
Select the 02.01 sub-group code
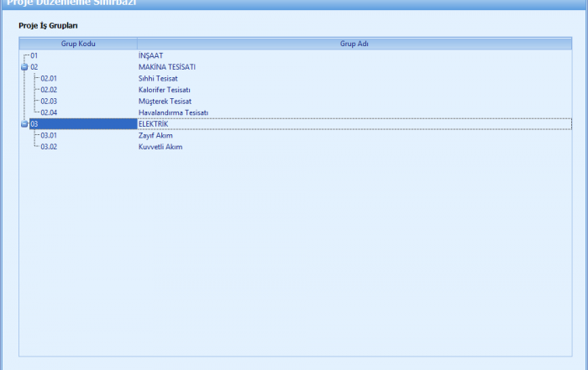48,78
